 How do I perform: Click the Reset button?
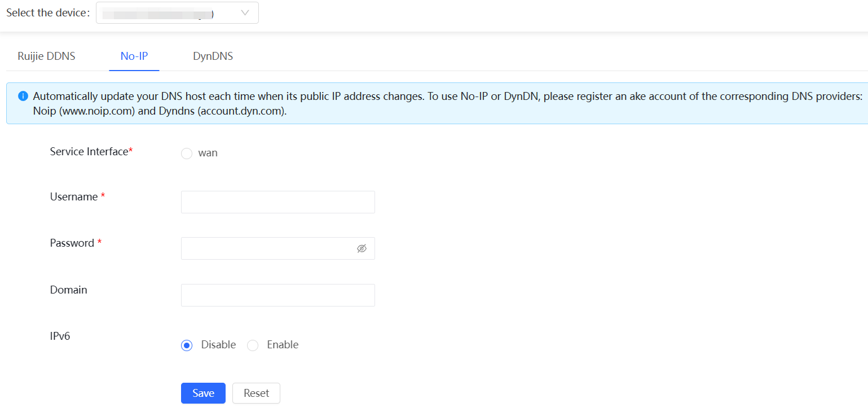256,393
